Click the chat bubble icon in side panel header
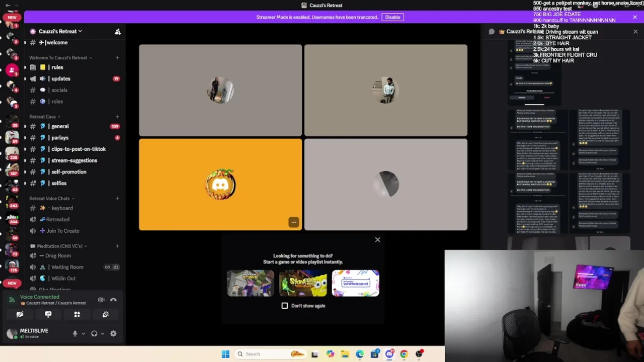The width and height of the screenshot is (644, 362). point(492,32)
